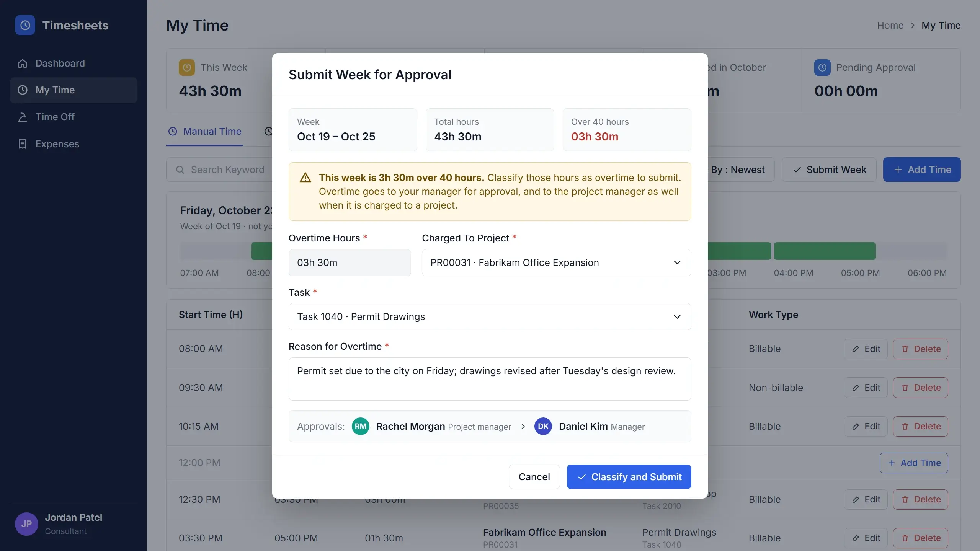Delete the 12:30 PM entry
The width and height of the screenshot is (980, 551).
[920, 499]
